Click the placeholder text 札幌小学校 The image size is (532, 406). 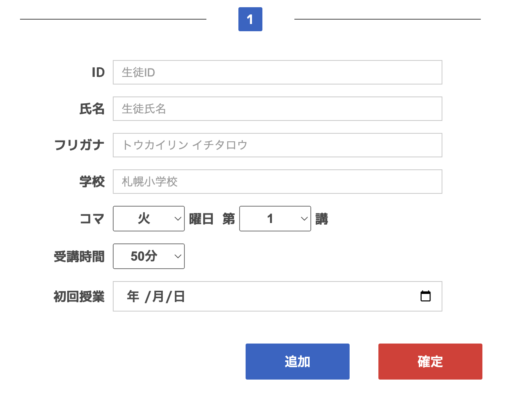(x=150, y=181)
